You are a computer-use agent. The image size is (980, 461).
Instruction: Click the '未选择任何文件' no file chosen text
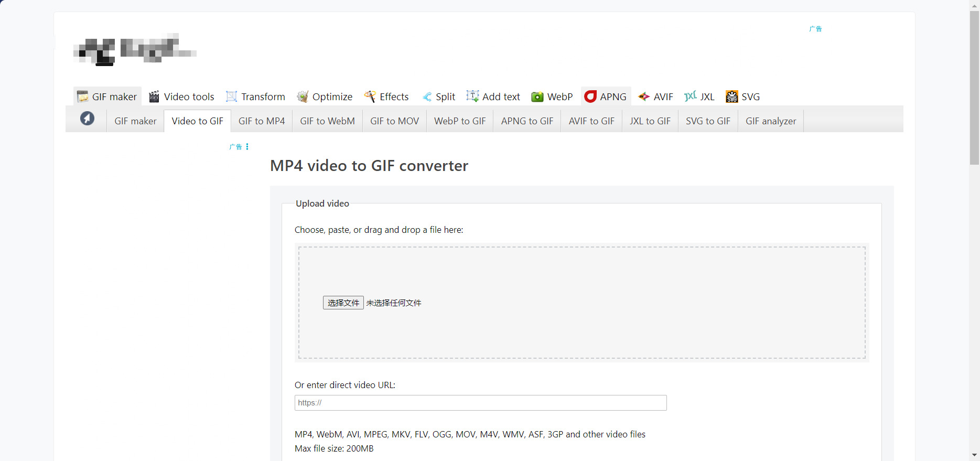point(394,303)
